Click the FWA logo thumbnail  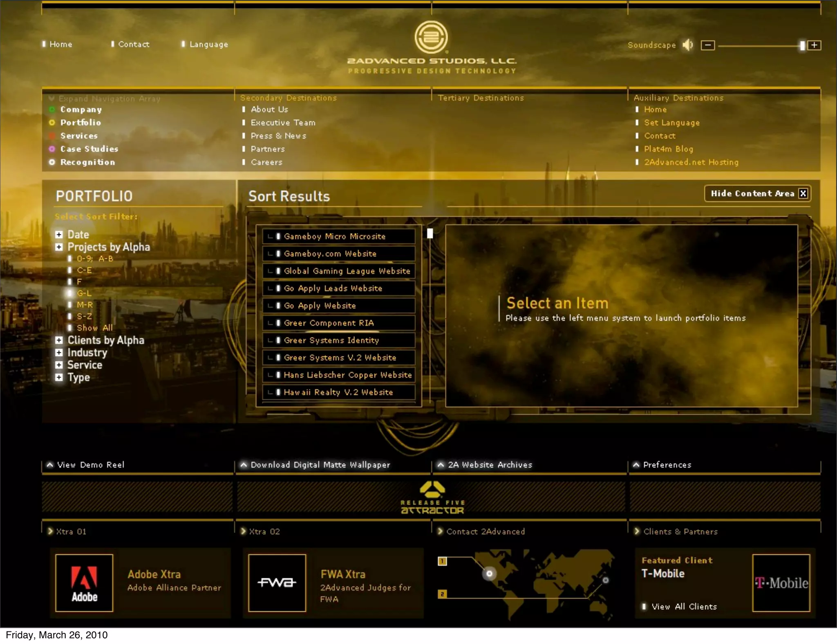tap(277, 583)
